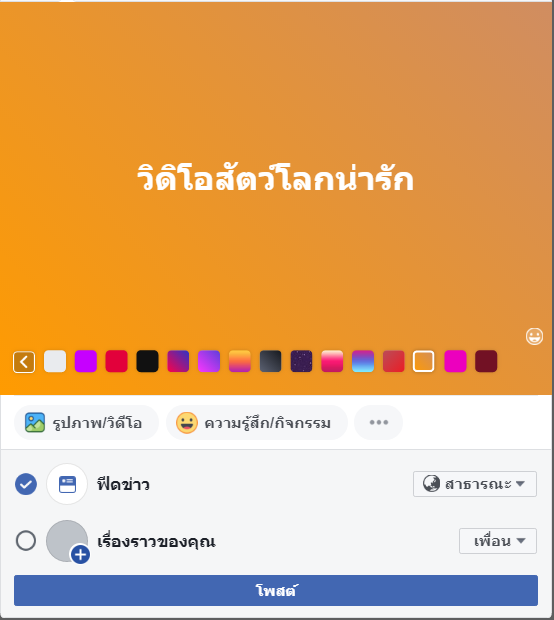
Task: Open the สาธารณะ audience dropdown
Action: [x=475, y=484]
